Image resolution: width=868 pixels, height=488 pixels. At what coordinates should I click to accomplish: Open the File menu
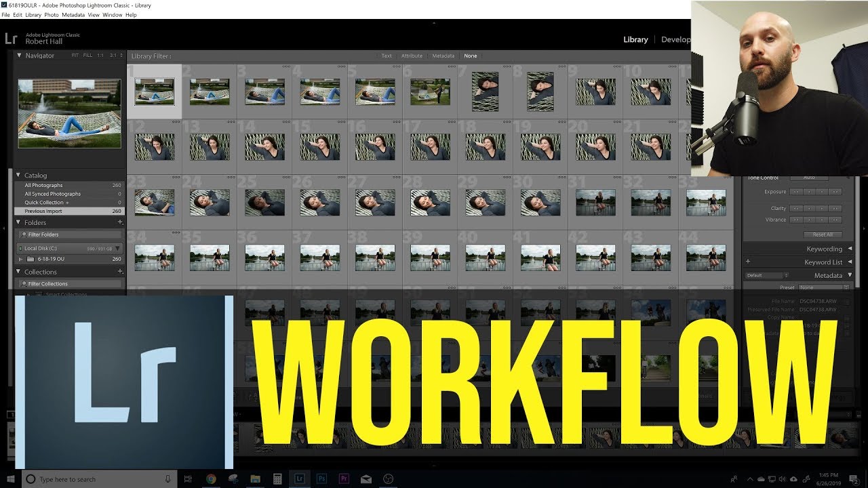(x=5, y=15)
